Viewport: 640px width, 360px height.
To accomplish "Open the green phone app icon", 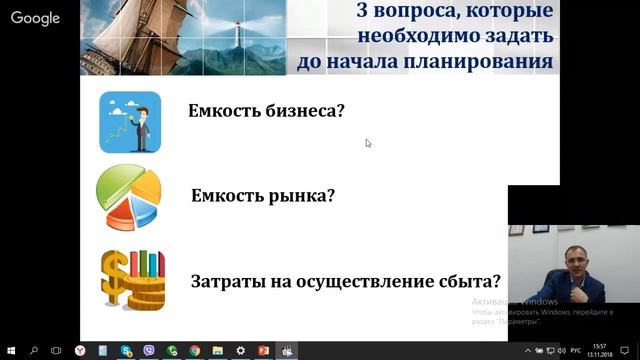I will (x=172, y=351).
